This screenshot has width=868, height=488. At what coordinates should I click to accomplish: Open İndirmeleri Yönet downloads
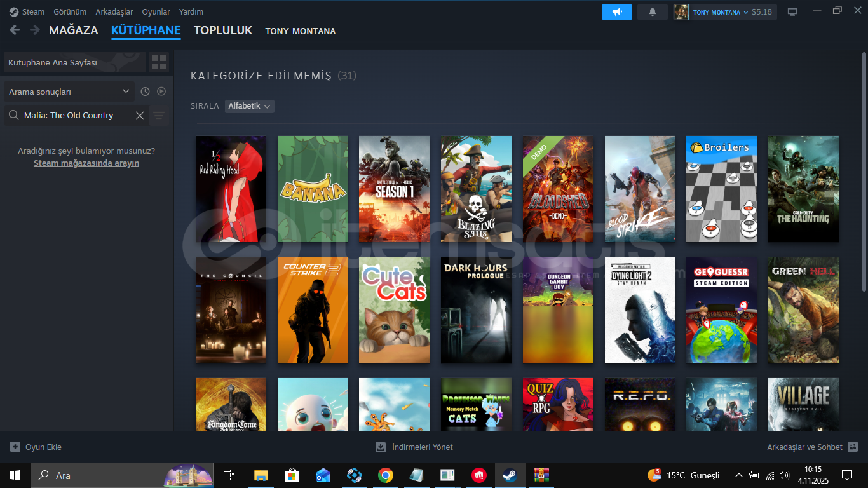pos(414,447)
